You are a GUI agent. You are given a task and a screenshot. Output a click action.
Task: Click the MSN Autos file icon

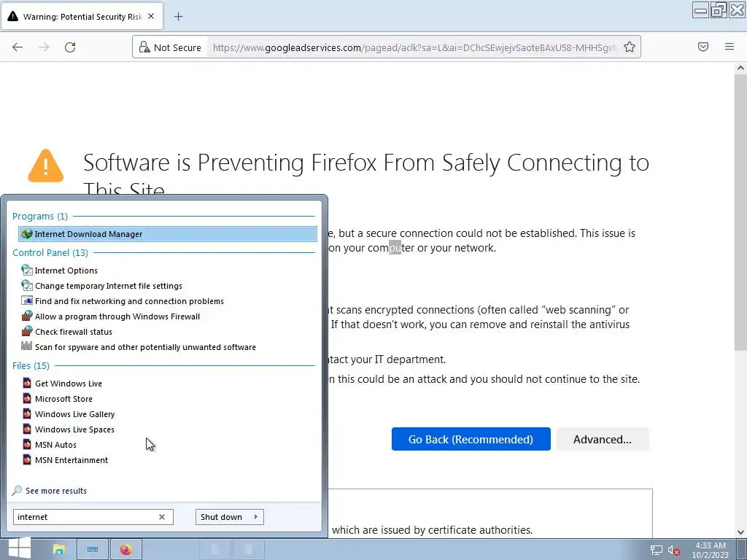[x=27, y=444]
